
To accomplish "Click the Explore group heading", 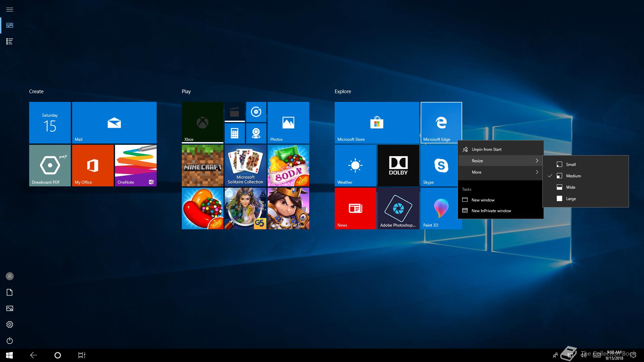I will [x=343, y=92].
